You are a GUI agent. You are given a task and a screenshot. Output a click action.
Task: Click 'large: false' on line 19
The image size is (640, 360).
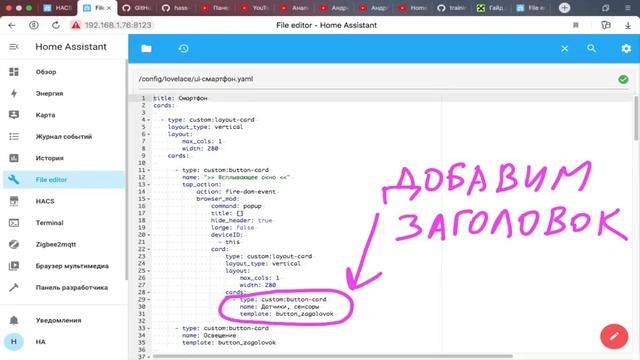[x=232, y=228]
